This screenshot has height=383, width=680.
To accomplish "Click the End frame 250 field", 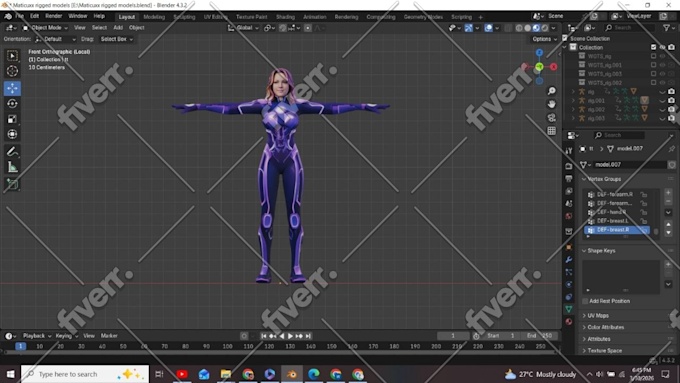I will click(x=540, y=336).
